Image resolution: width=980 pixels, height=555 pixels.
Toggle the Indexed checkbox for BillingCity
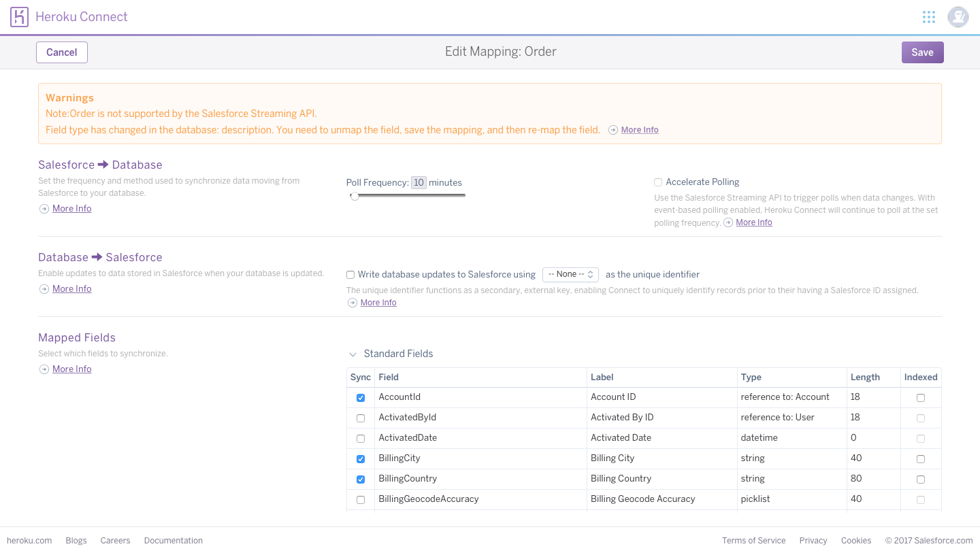[x=921, y=459]
